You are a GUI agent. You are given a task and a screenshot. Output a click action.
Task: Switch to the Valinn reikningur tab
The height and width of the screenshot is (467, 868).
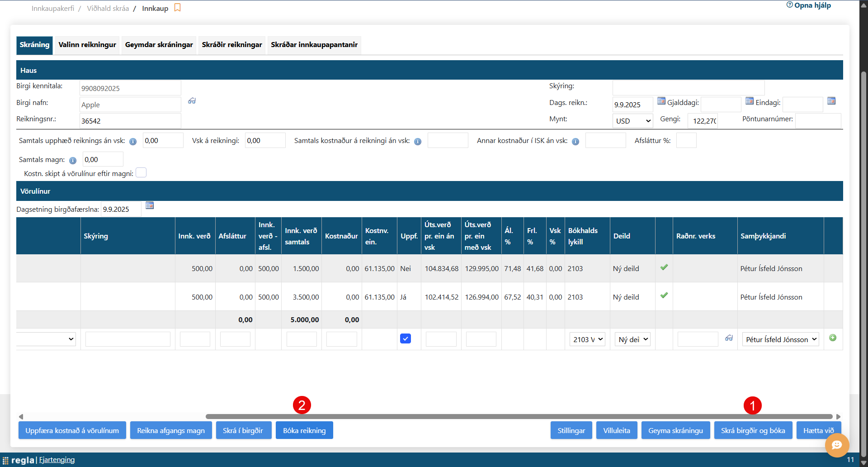click(x=87, y=45)
